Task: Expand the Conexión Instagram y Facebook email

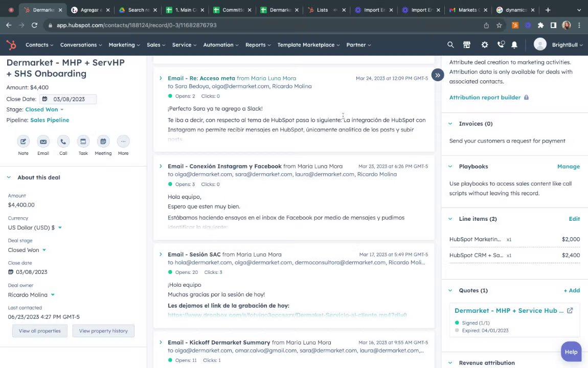Action: [x=161, y=167]
